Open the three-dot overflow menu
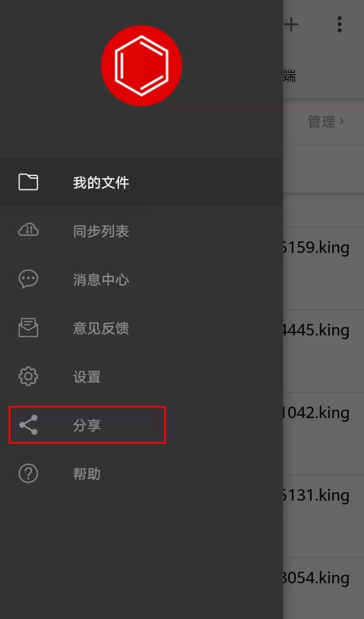Image resolution: width=364 pixels, height=619 pixels. pos(340,24)
